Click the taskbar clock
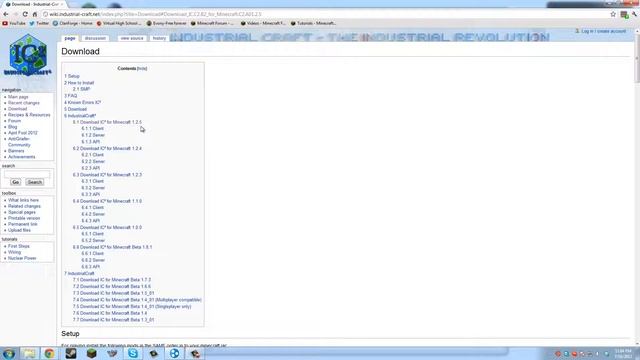The width and height of the screenshot is (640, 360). pos(623,353)
